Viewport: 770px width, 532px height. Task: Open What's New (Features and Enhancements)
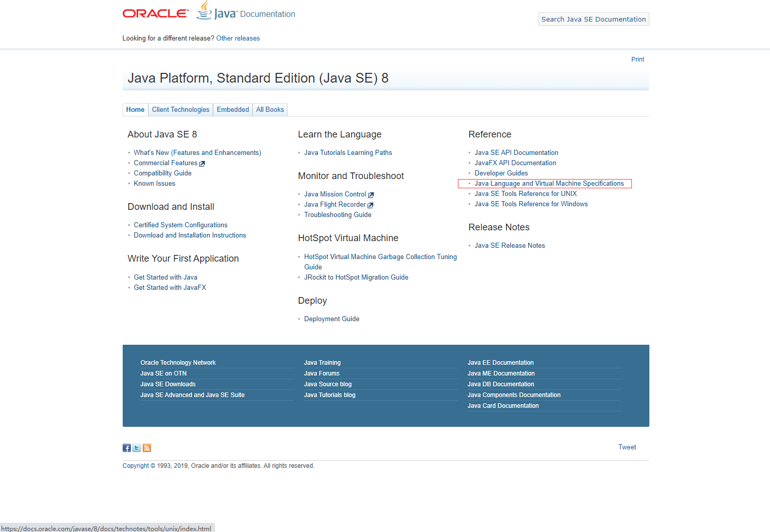[198, 153]
